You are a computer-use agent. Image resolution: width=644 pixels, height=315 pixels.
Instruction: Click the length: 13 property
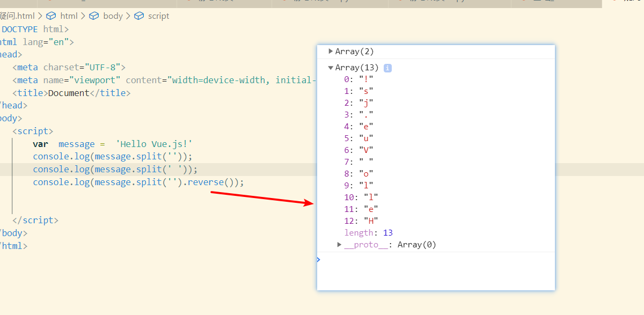pos(369,233)
